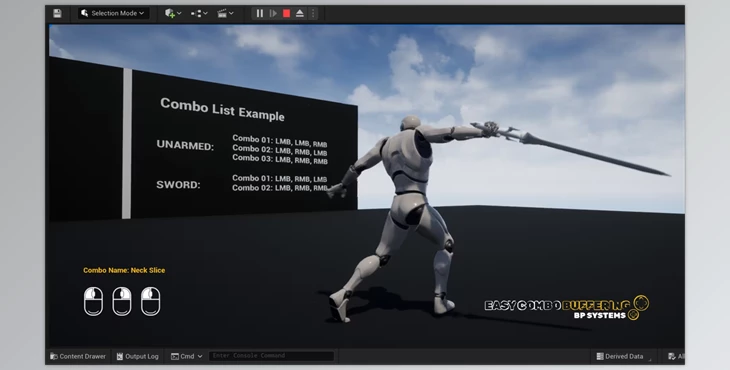The height and width of the screenshot is (370, 730).
Task: Open the Blueprints dropdown in the toolbar
Action: [199, 13]
